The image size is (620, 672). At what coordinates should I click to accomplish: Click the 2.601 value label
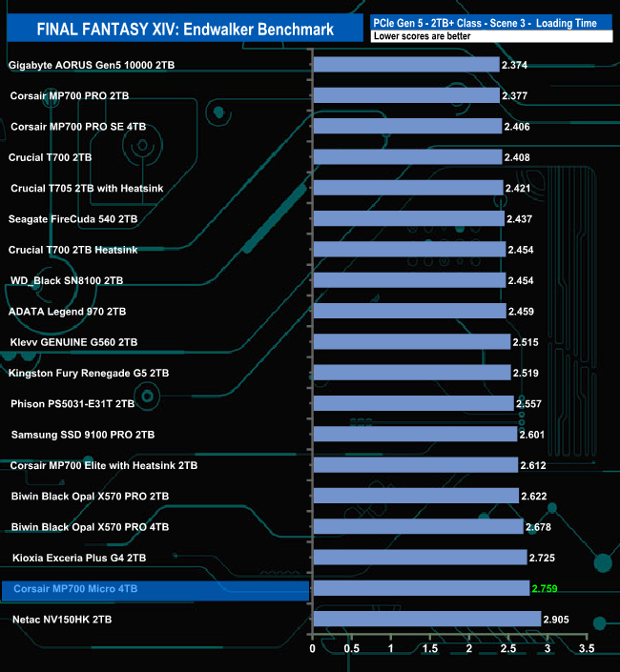click(532, 435)
